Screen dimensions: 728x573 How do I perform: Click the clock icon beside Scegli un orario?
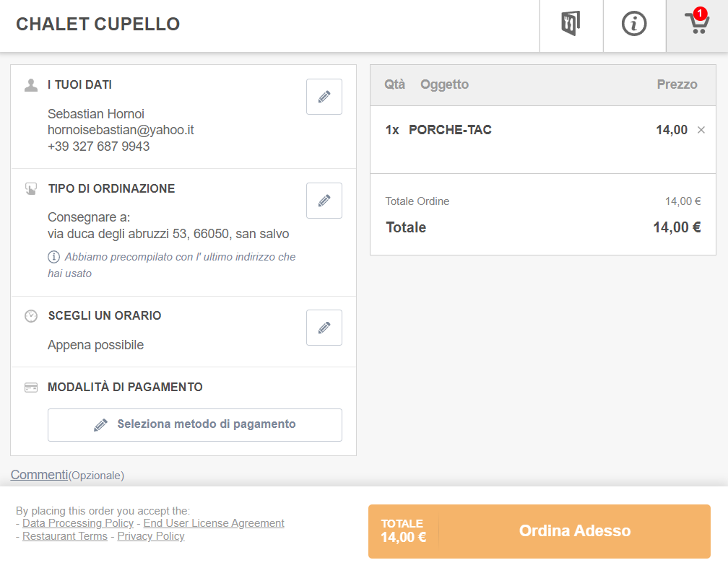pos(31,316)
